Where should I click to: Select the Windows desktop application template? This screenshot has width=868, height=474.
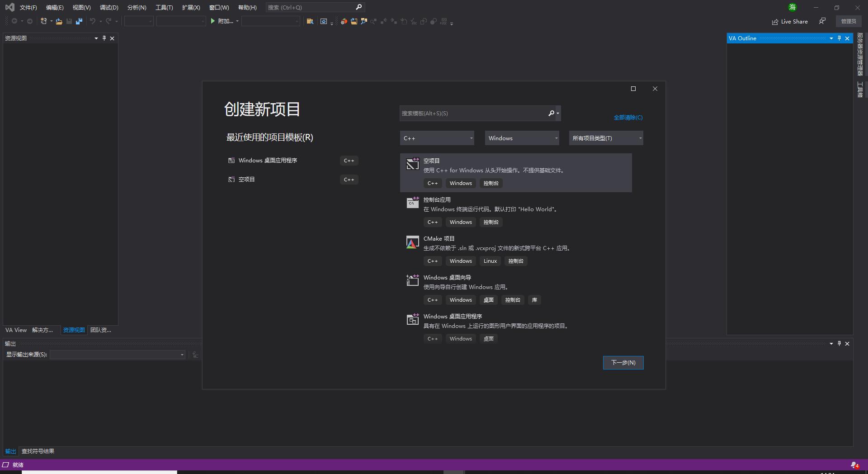[516, 328]
